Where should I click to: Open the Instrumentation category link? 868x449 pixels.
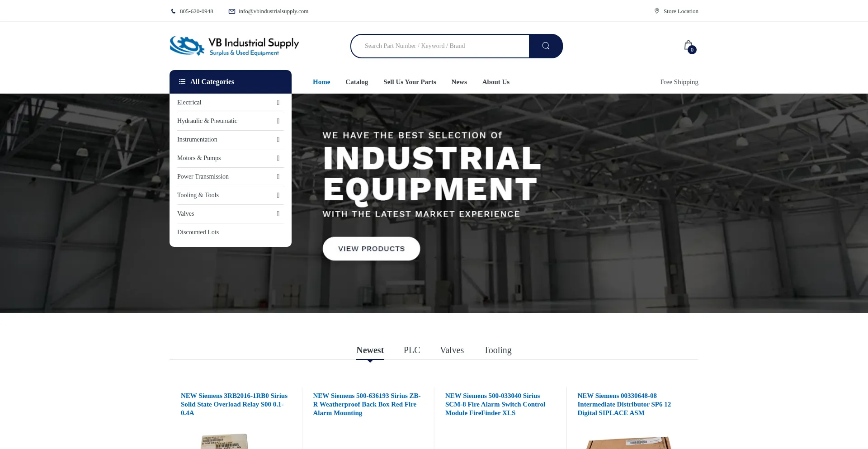[x=197, y=140]
